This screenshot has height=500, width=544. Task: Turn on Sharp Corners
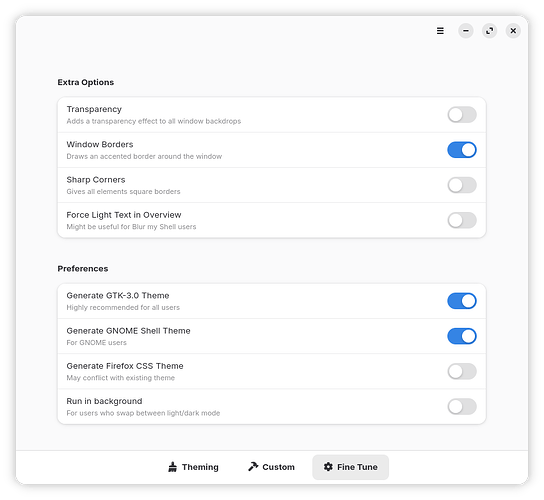pos(462,185)
